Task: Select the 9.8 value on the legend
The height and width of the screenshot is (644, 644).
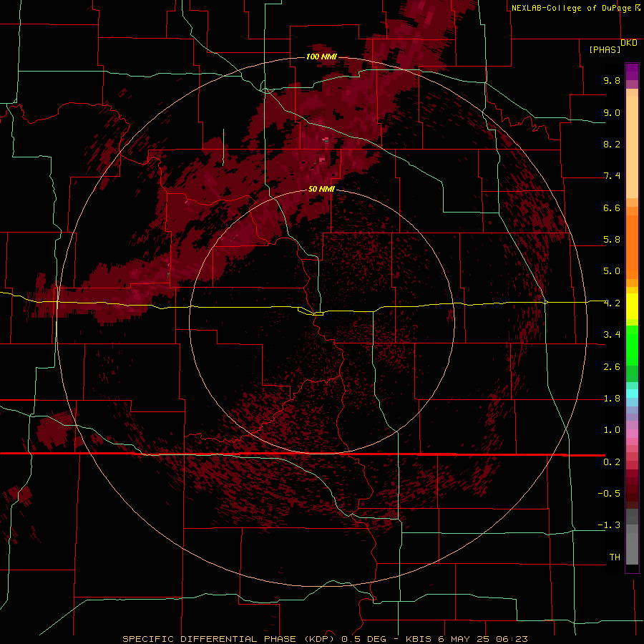Action: (x=612, y=80)
